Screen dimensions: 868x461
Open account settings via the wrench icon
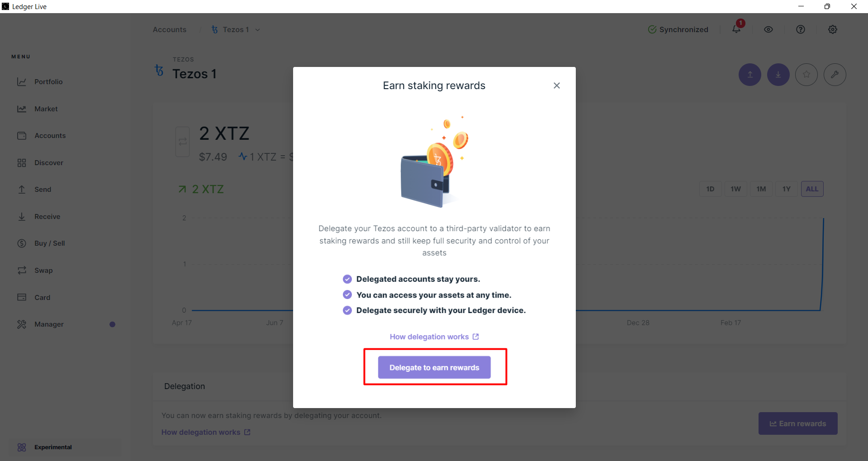click(835, 74)
